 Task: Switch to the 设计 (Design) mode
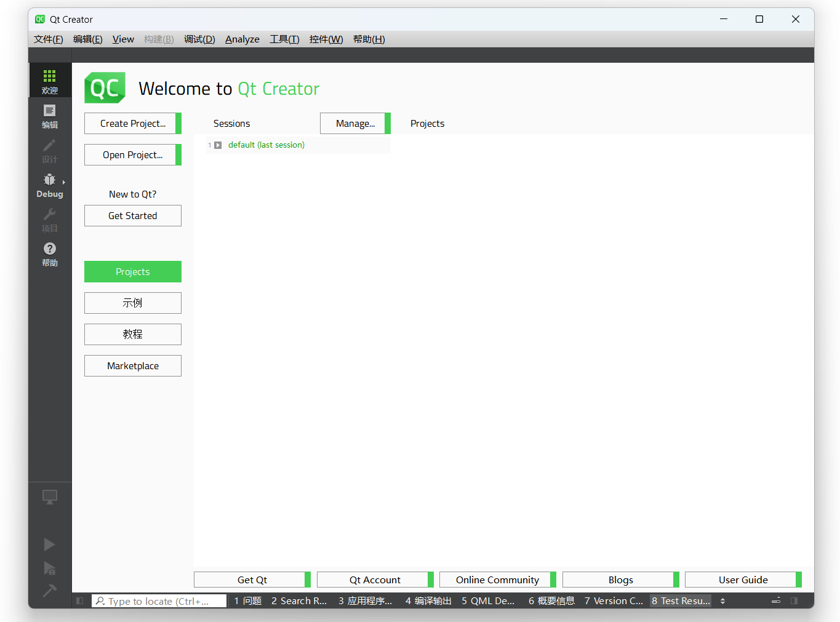tap(50, 150)
